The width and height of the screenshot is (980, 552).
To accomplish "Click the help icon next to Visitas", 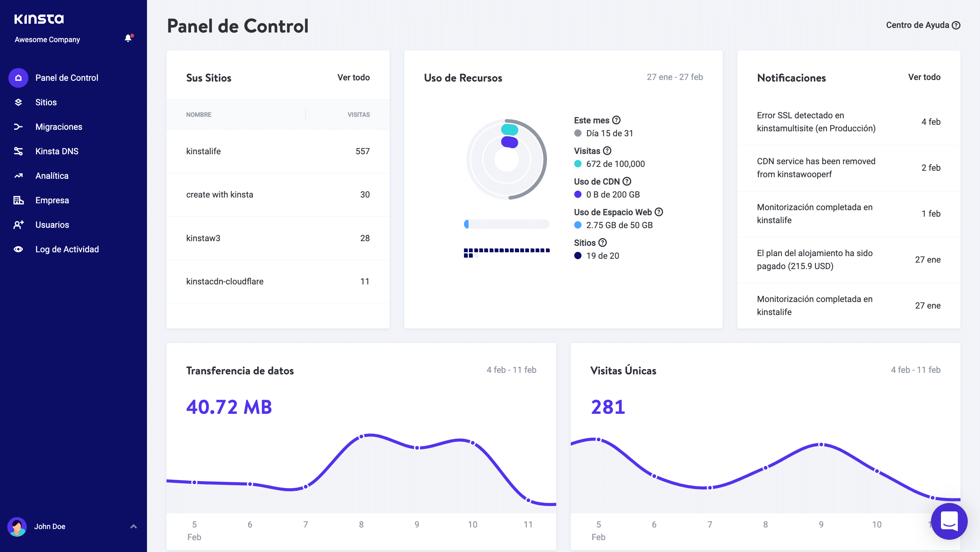I will point(607,151).
